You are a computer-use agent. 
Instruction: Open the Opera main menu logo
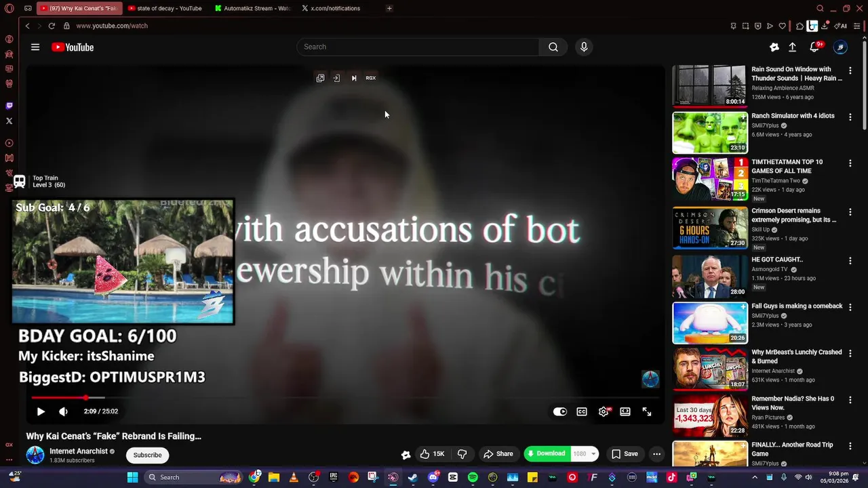(9, 9)
